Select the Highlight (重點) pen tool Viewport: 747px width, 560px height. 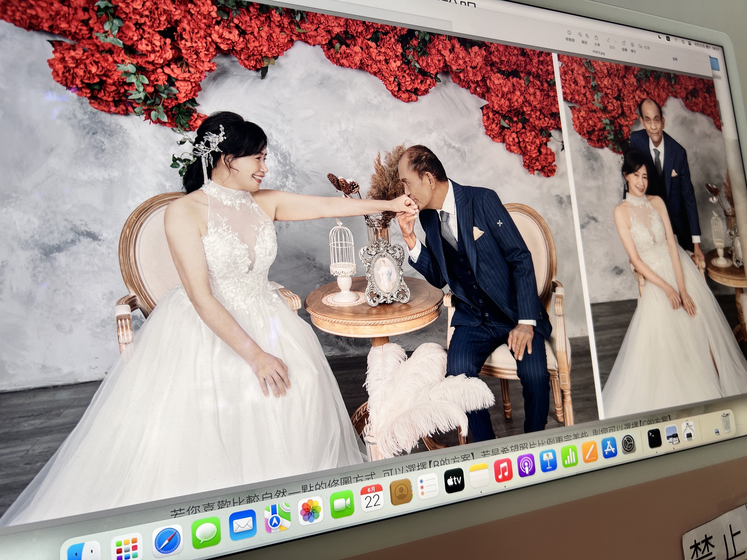(x=608, y=40)
